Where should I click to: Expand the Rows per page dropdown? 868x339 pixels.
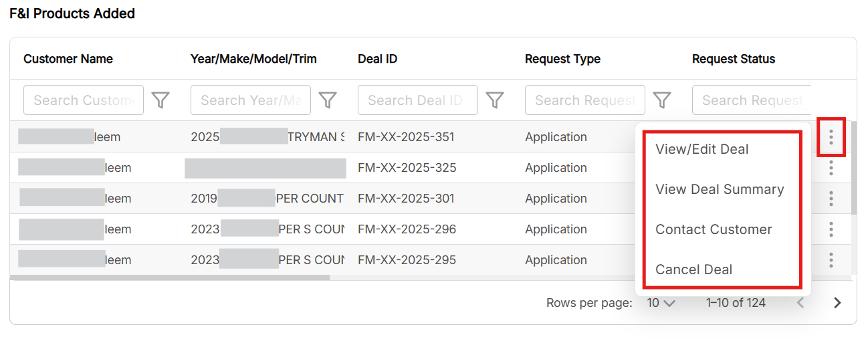[x=661, y=303]
